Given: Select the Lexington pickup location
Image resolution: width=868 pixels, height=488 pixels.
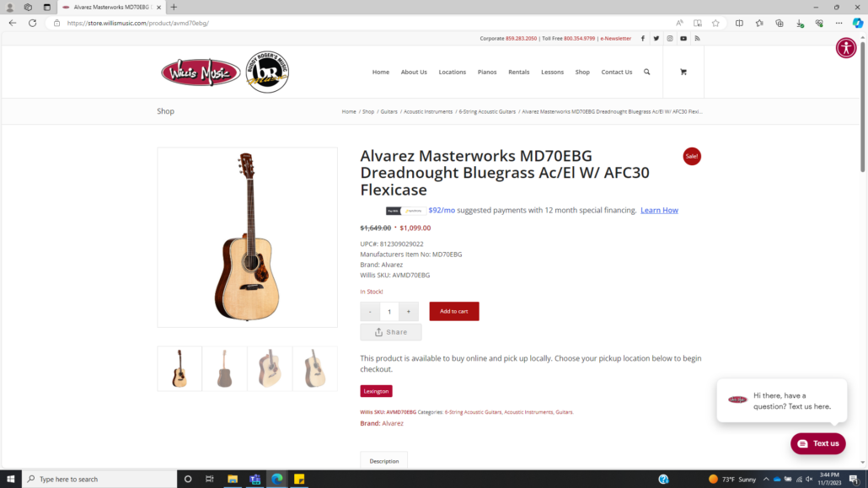Looking at the screenshot, I should pos(376,391).
